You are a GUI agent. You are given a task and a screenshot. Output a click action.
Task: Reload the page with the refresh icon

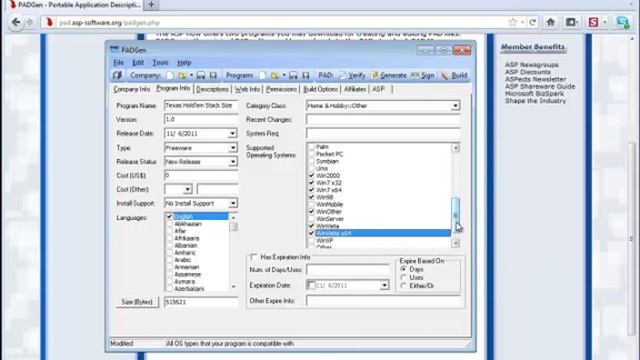(533, 22)
